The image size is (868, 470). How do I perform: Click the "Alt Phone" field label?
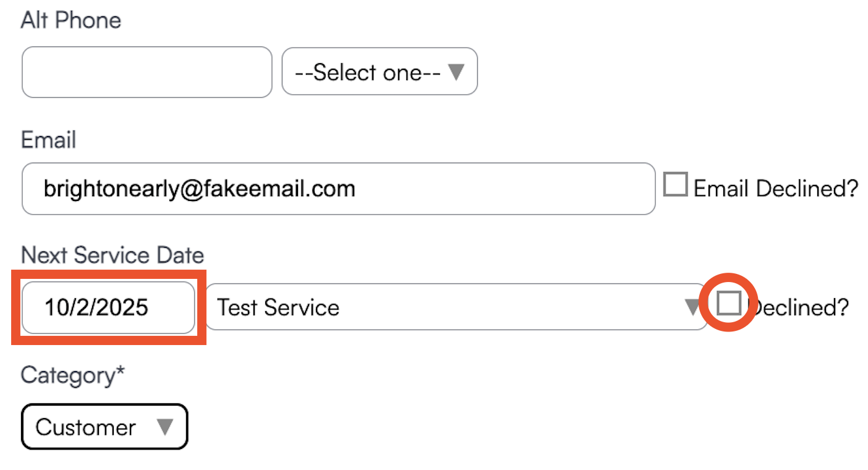pyautogui.click(x=71, y=20)
